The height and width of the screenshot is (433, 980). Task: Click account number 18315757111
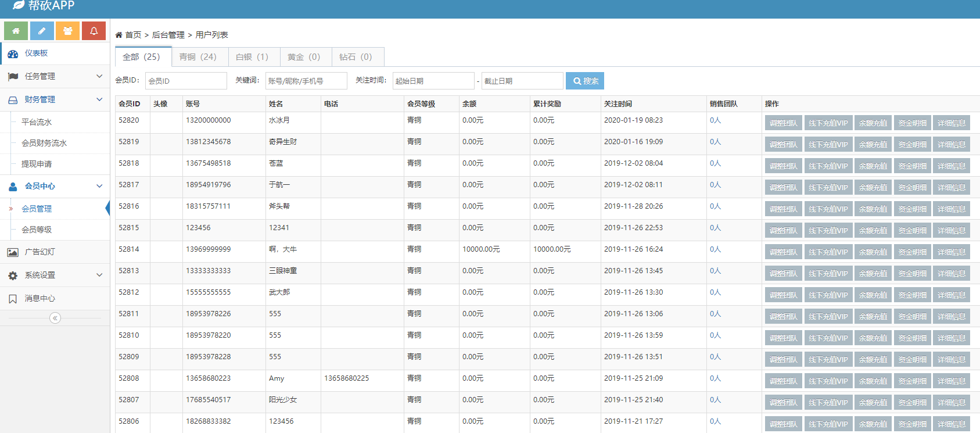tap(209, 206)
